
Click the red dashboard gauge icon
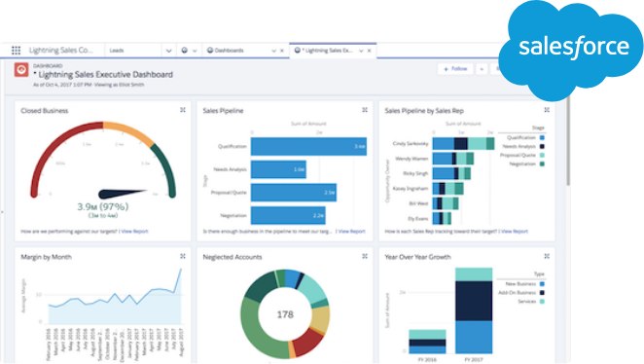point(21,69)
